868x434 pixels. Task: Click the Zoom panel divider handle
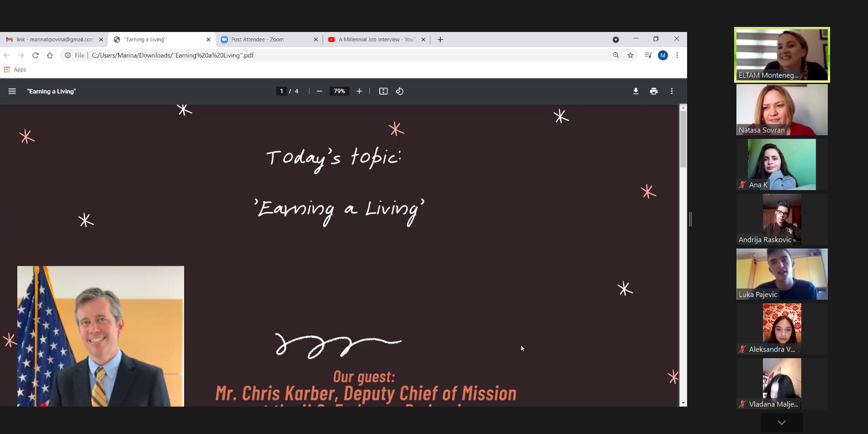tap(690, 219)
